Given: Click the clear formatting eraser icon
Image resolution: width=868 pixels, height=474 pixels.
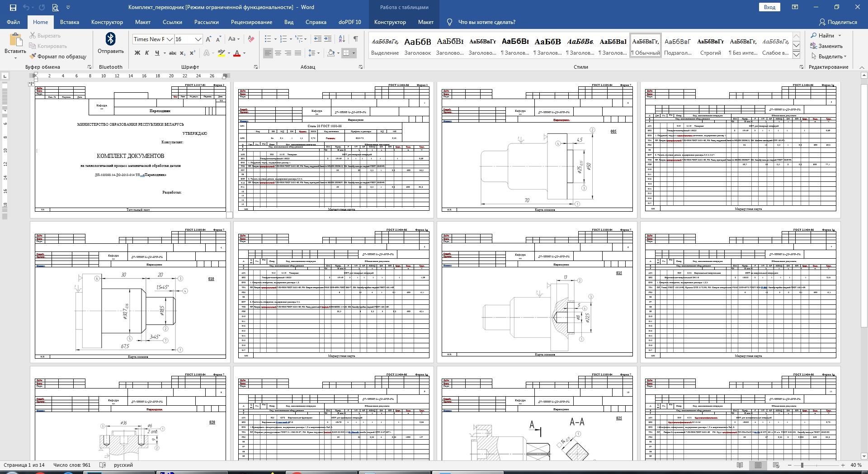Looking at the screenshot, I should 251,39.
